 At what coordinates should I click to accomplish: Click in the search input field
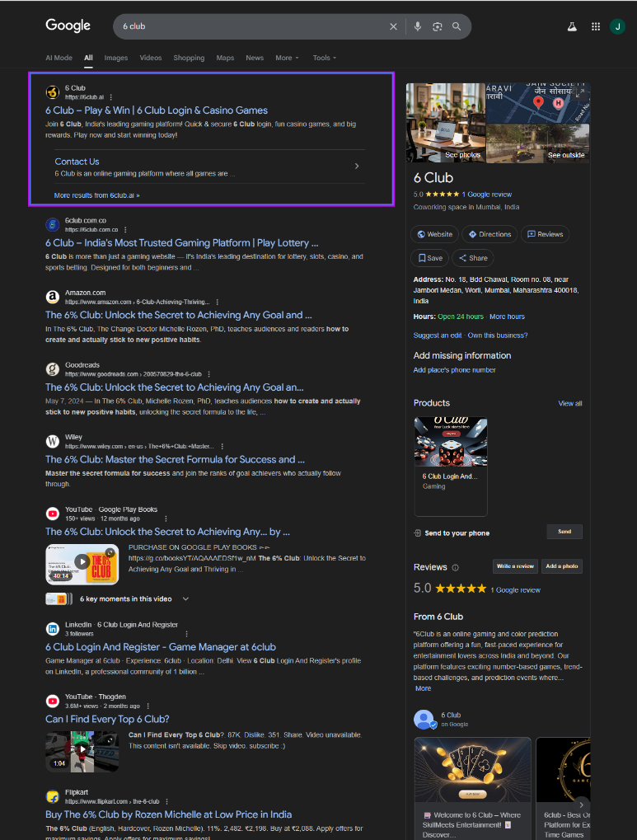coord(247,26)
